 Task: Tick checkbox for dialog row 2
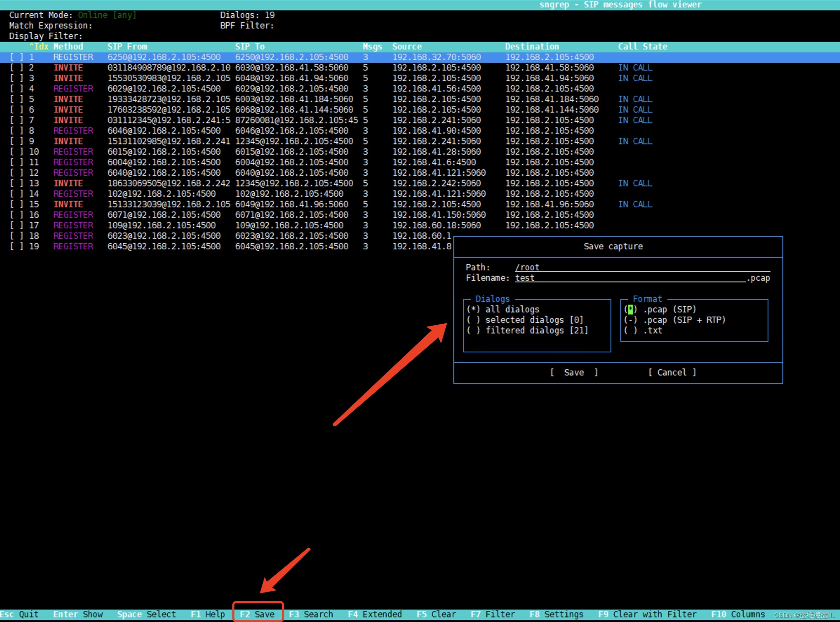pyautogui.click(x=16, y=68)
